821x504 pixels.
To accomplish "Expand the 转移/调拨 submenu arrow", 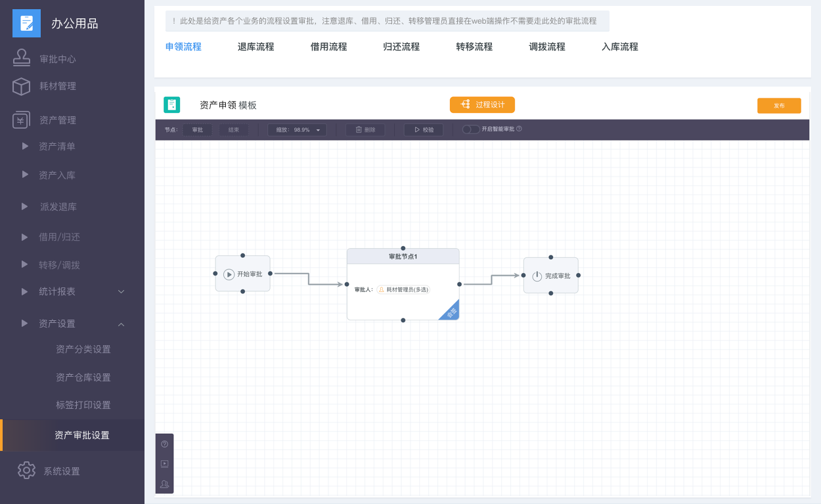I will [25, 264].
